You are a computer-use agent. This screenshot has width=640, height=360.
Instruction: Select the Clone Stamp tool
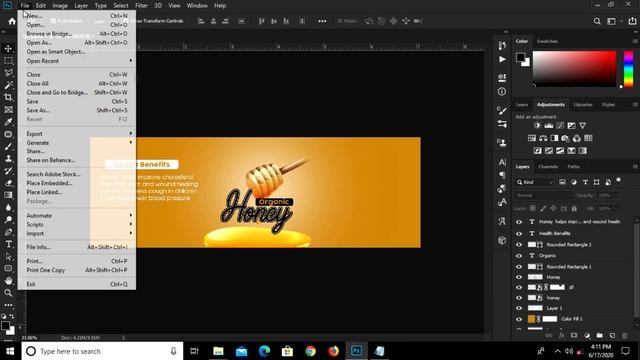[8, 159]
